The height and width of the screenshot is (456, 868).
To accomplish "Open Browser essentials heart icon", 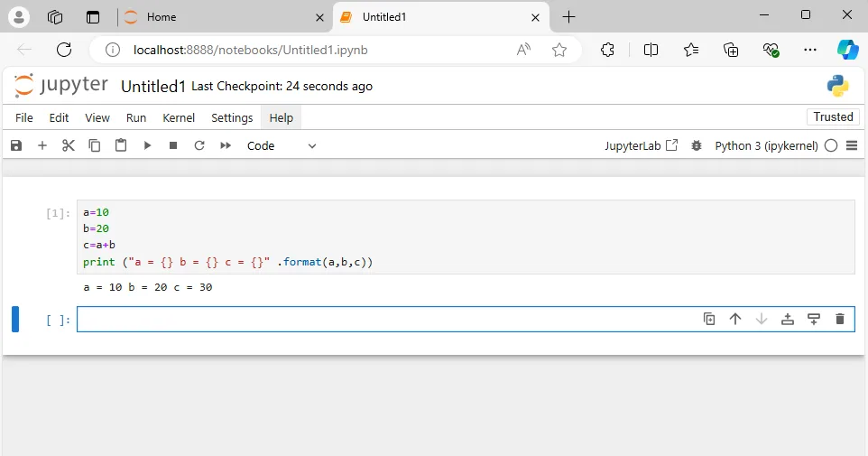I will pyautogui.click(x=771, y=50).
